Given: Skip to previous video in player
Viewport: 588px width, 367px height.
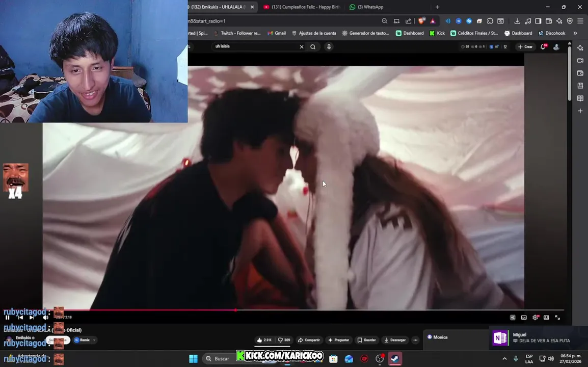Looking at the screenshot, I should coord(20,318).
